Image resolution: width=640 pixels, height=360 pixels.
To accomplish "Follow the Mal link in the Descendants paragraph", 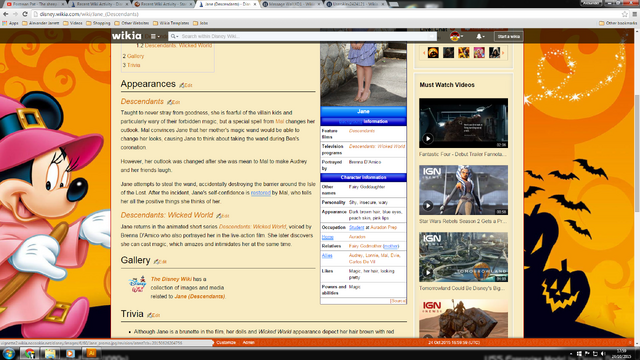I will [280, 121].
